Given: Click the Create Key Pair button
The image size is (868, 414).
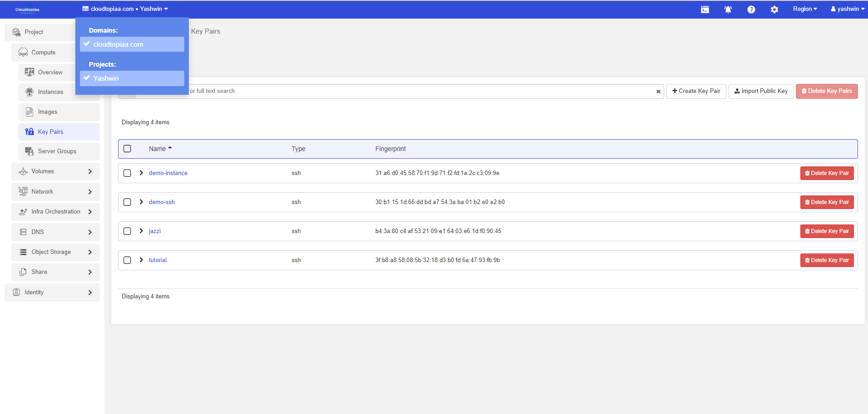Looking at the screenshot, I should pos(696,91).
